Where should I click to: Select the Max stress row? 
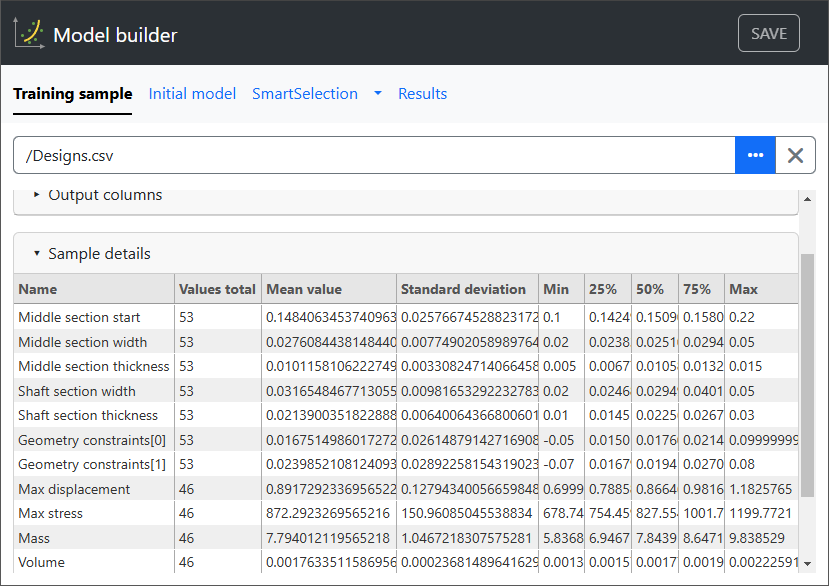point(51,513)
